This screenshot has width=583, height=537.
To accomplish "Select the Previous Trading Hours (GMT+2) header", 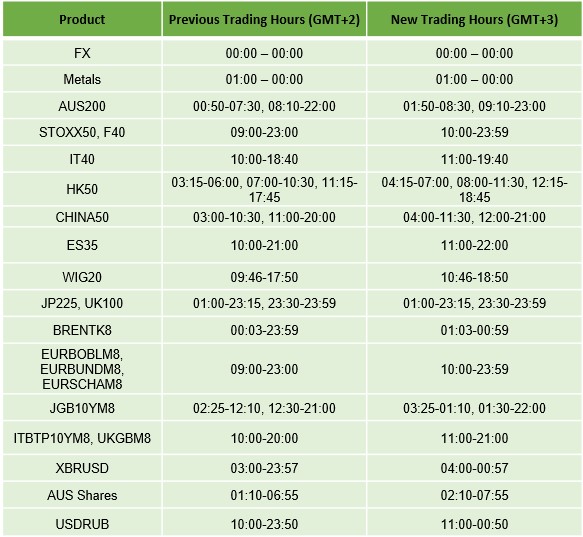I will tap(264, 19).
